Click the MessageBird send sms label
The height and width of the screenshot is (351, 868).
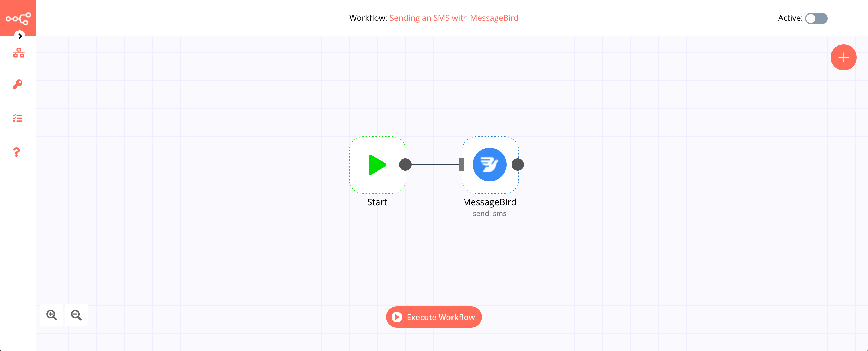pos(490,213)
